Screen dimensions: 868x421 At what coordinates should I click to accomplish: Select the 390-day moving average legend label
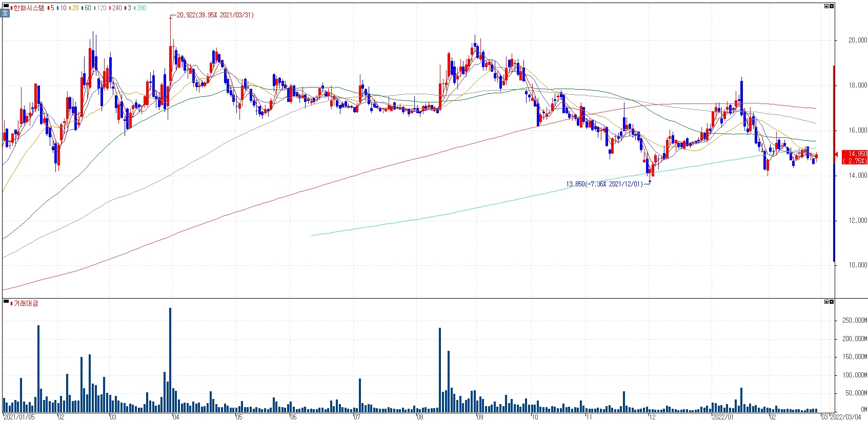tap(140, 8)
